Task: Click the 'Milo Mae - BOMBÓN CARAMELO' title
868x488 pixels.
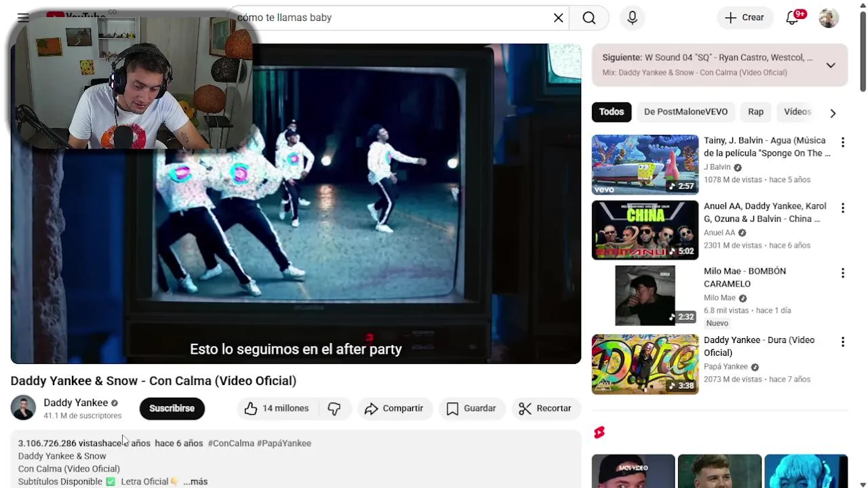Action: tap(745, 277)
